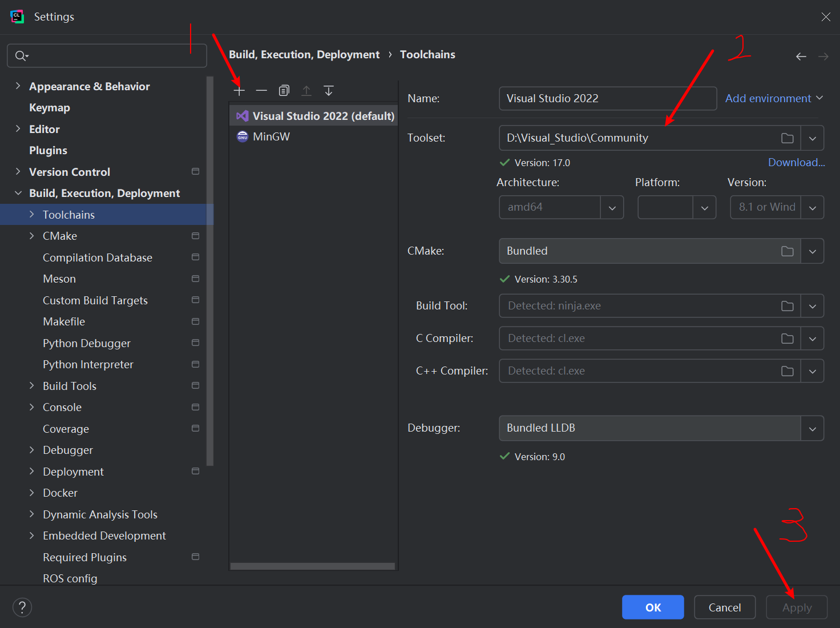Click the help question mark icon
Screen dimensions: 840x628
coord(22,607)
